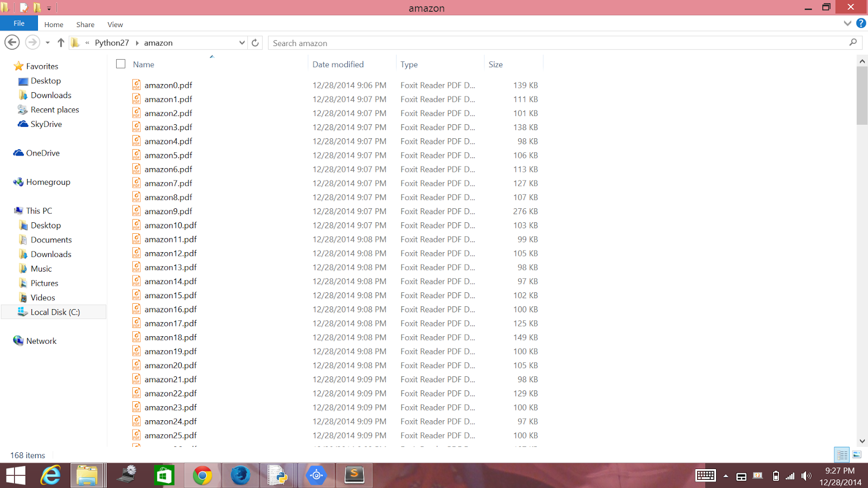Click the network signal tray icon
Image resolution: width=868 pixels, height=488 pixels.
[x=790, y=476]
